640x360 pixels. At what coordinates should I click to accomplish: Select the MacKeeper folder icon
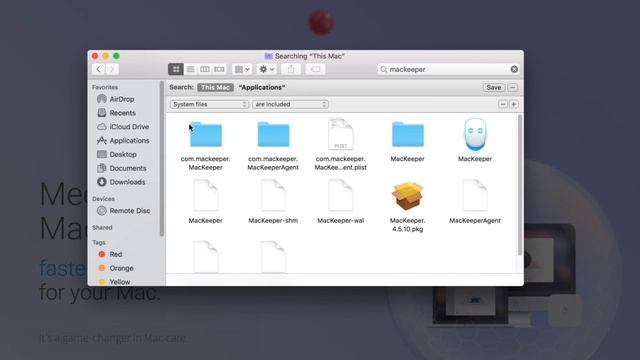pyautogui.click(x=407, y=135)
